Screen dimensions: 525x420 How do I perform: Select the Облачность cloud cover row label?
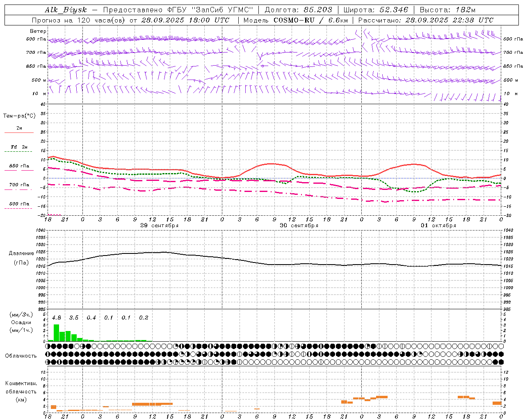point(21,356)
